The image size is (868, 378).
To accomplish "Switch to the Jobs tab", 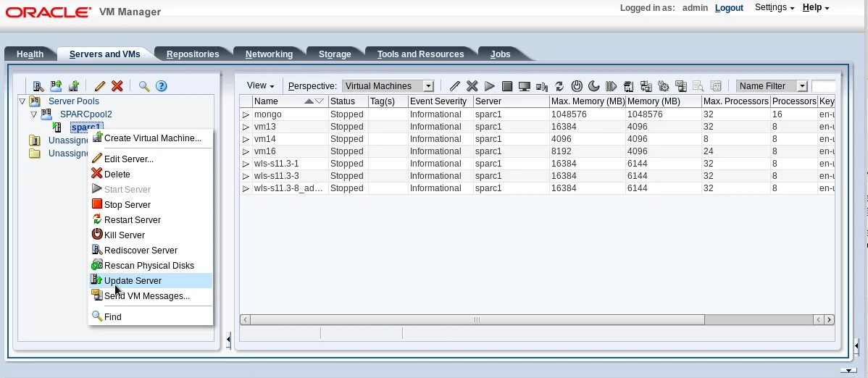I will tap(501, 54).
